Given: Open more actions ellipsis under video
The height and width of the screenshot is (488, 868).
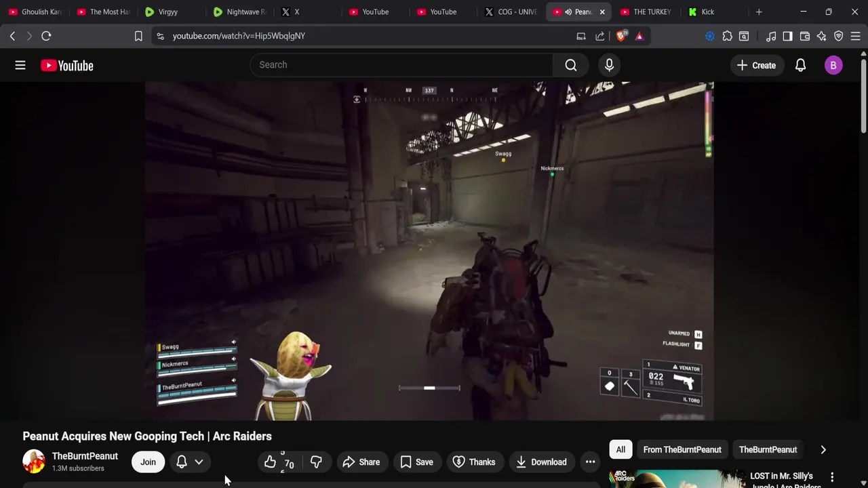Looking at the screenshot, I should point(590,462).
